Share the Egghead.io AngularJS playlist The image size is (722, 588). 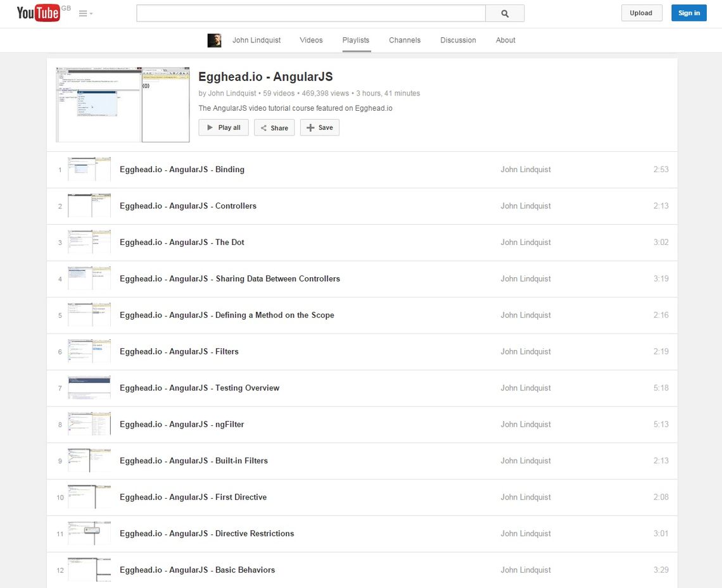[x=274, y=128]
